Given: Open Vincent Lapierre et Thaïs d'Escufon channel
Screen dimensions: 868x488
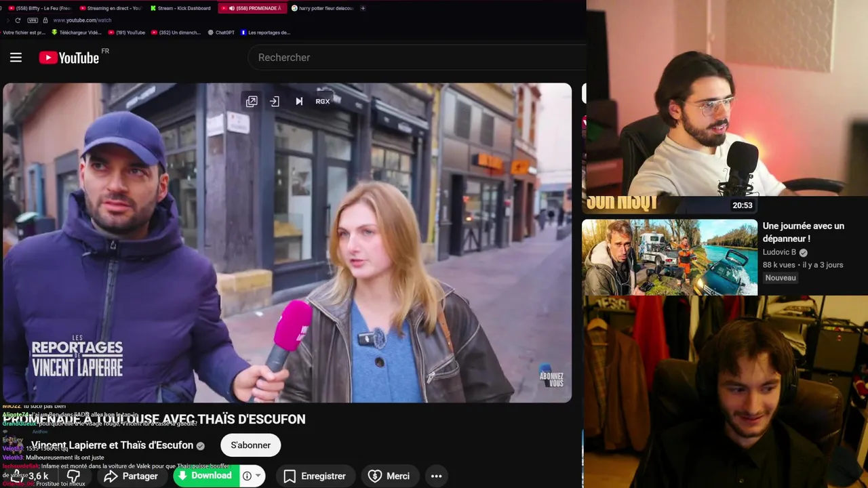Looking at the screenshot, I should click(112, 445).
